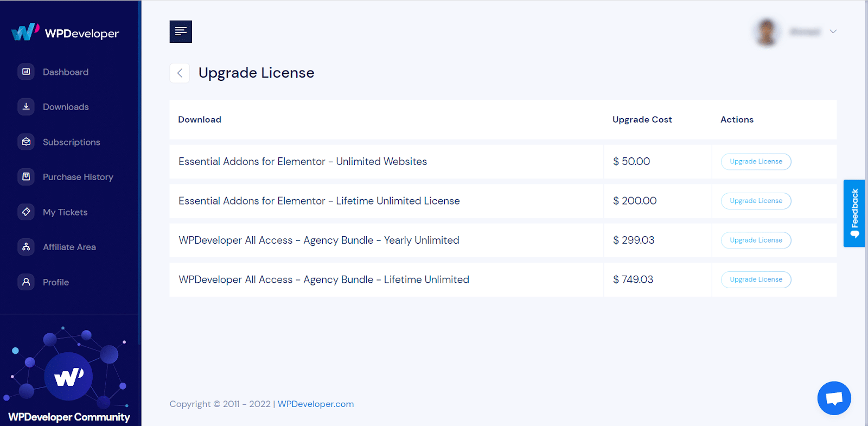
Task: Click the Upgrade License page heading
Action: 257,73
